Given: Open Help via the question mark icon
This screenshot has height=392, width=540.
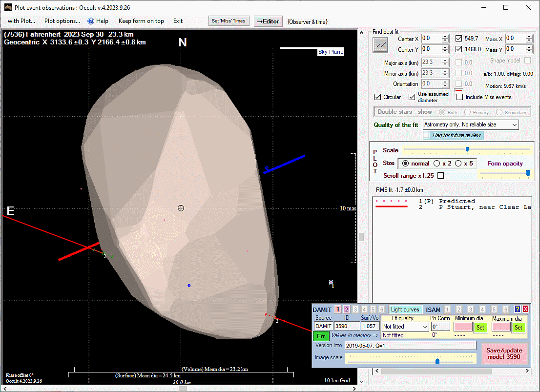Looking at the screenshot, I should coord(91,21).
